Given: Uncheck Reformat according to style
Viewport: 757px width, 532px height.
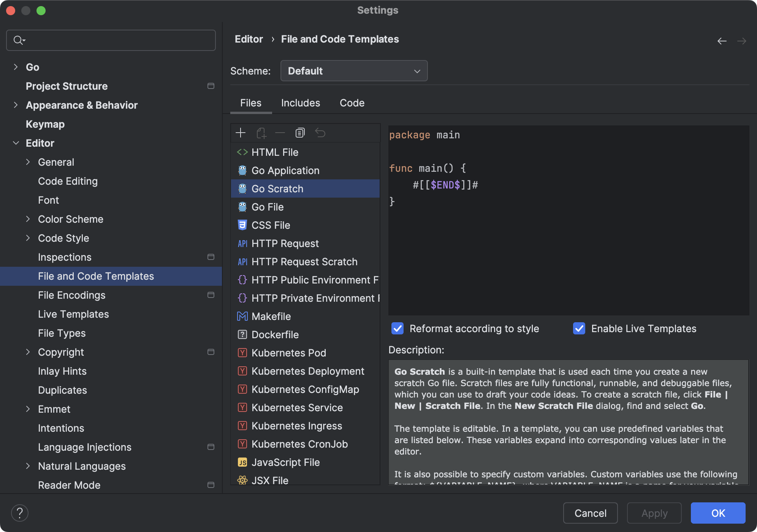Looking at the screenshot, I should click(x=398, y=329).
